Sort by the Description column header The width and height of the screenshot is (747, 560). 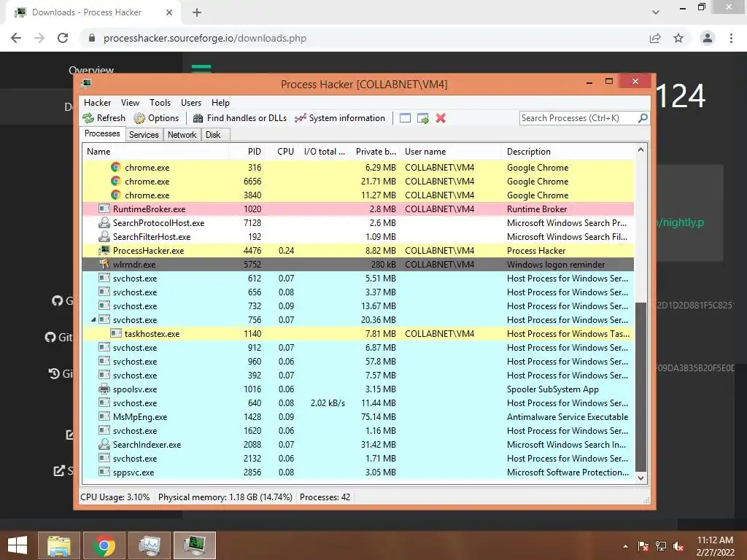[568, 152]
